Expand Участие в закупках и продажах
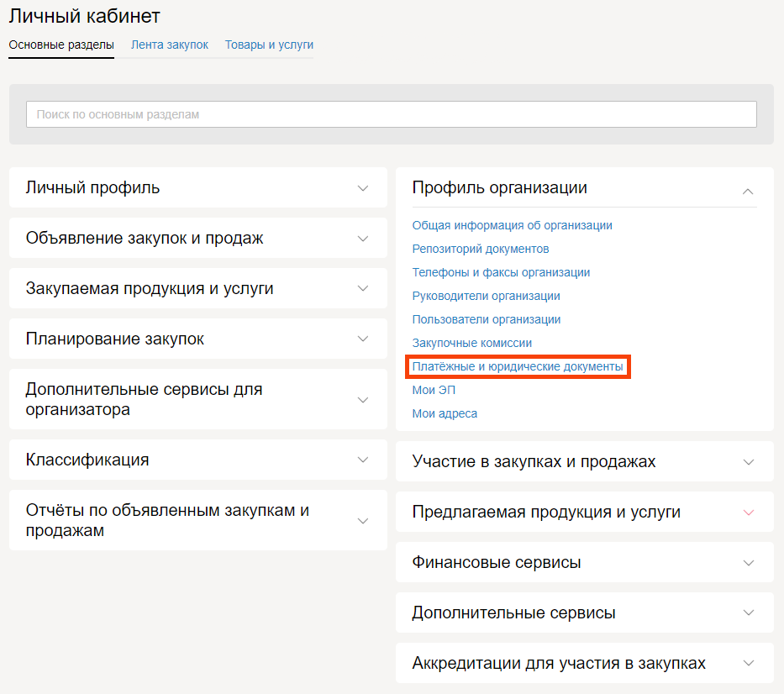 click(x=749, y=462)
